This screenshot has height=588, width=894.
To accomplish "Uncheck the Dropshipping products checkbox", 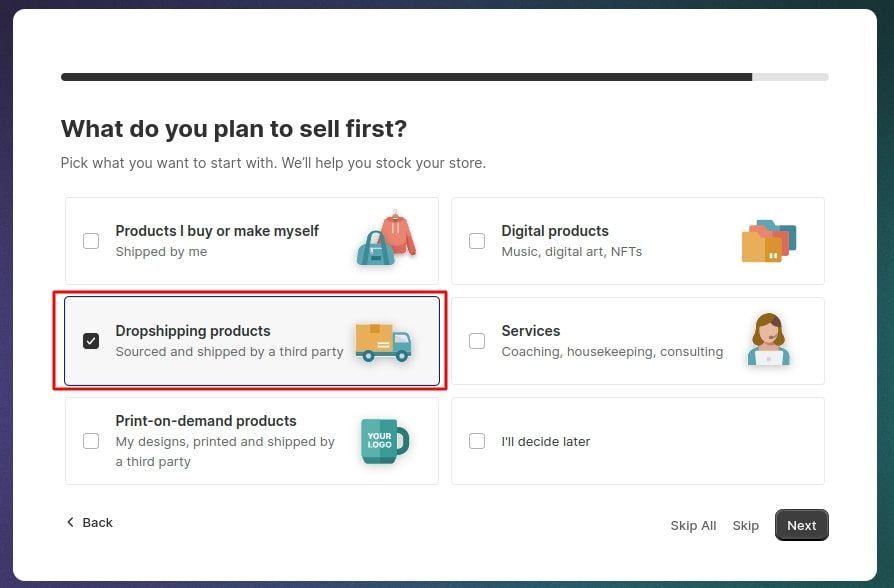I will (91, 341).
